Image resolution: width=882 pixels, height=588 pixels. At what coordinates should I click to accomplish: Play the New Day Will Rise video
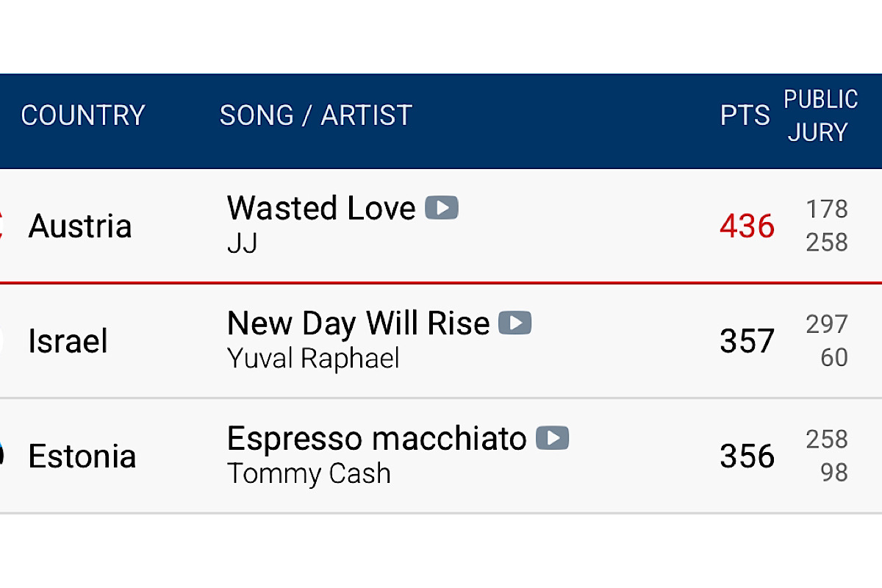[x=515, y=323]
